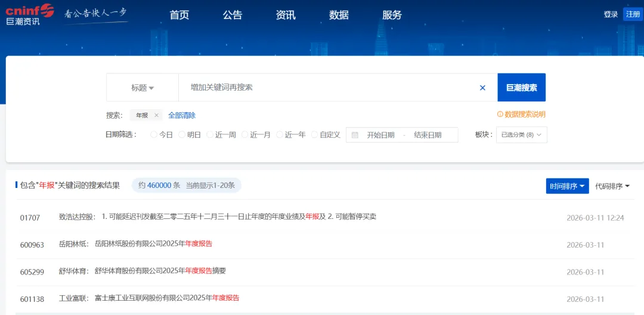The image size is (644, 315).
Task: Click the 工业富联 company name
Action: point(72,298)
